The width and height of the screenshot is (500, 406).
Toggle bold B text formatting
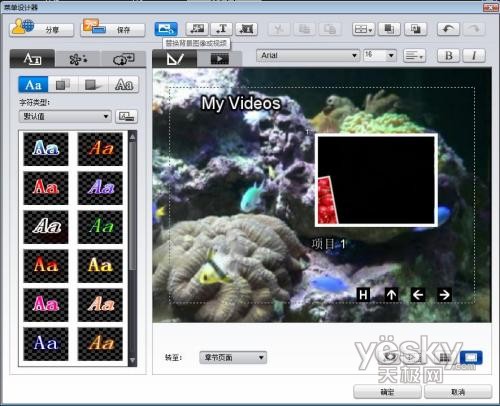tap(449, 55)
